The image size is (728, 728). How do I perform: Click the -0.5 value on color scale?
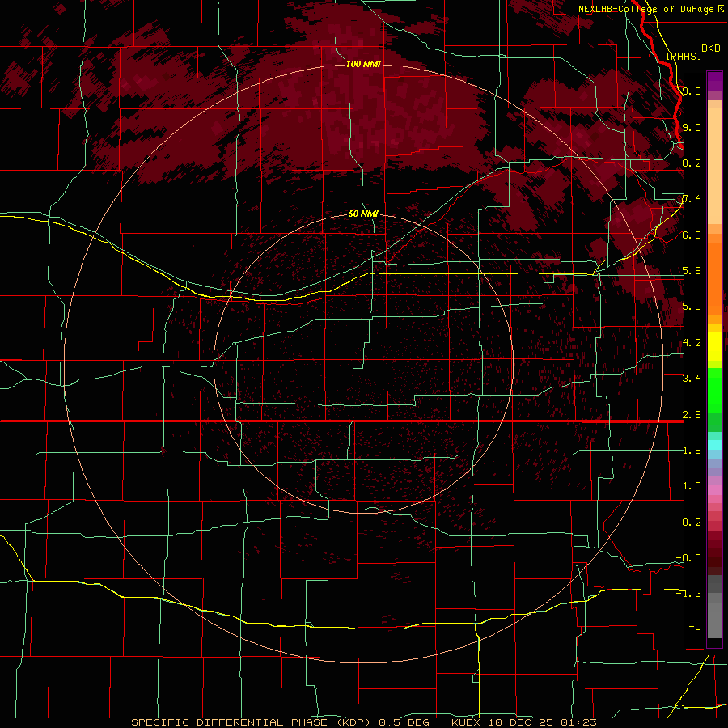point(688,557)
